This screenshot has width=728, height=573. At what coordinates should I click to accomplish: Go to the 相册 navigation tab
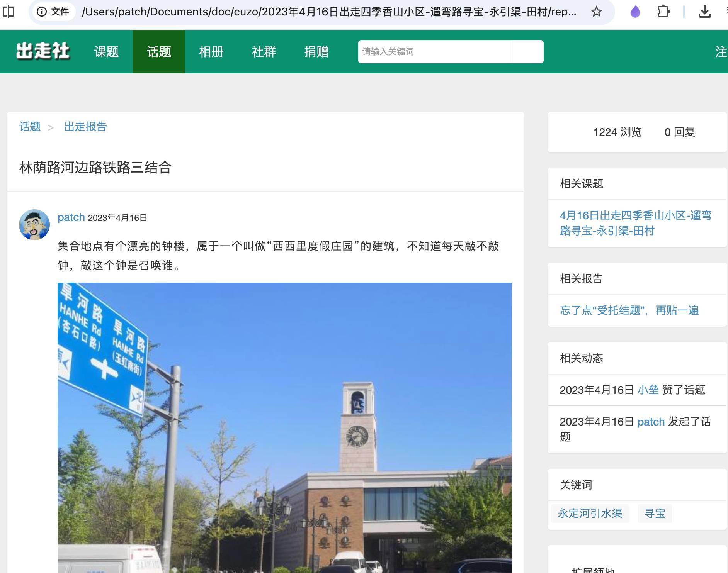211,52
